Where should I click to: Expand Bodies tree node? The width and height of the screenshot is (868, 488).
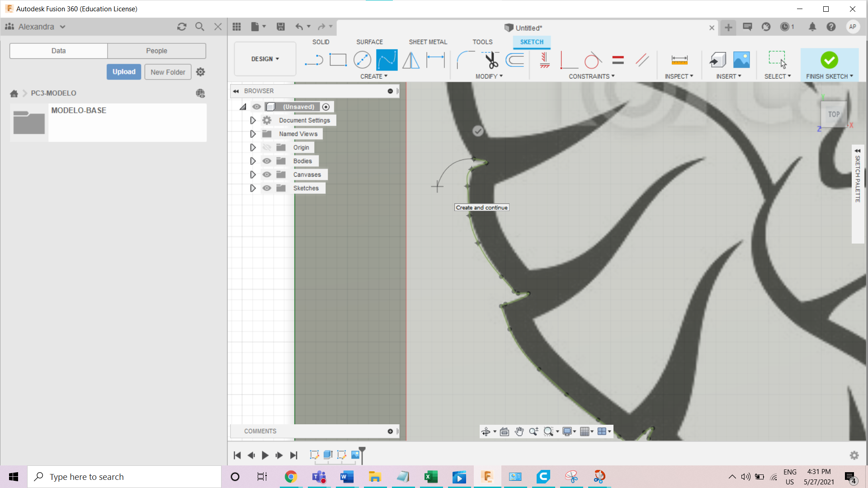click(253, 161)
